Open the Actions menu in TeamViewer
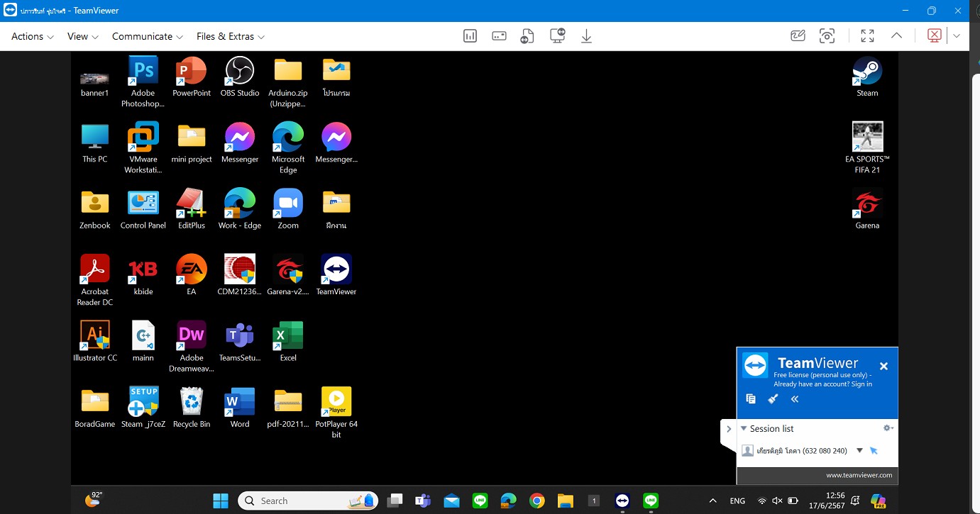980x514 pixels. tap(33, 36)
